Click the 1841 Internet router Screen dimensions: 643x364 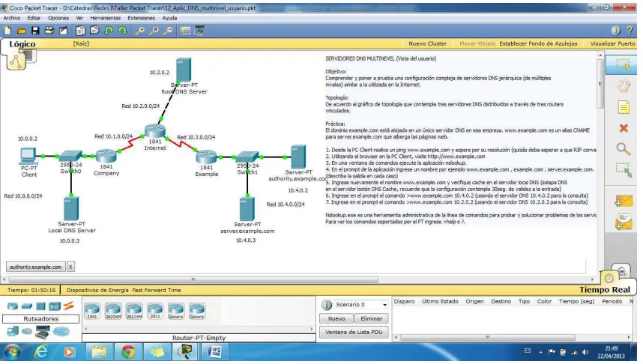pos(155,131)
